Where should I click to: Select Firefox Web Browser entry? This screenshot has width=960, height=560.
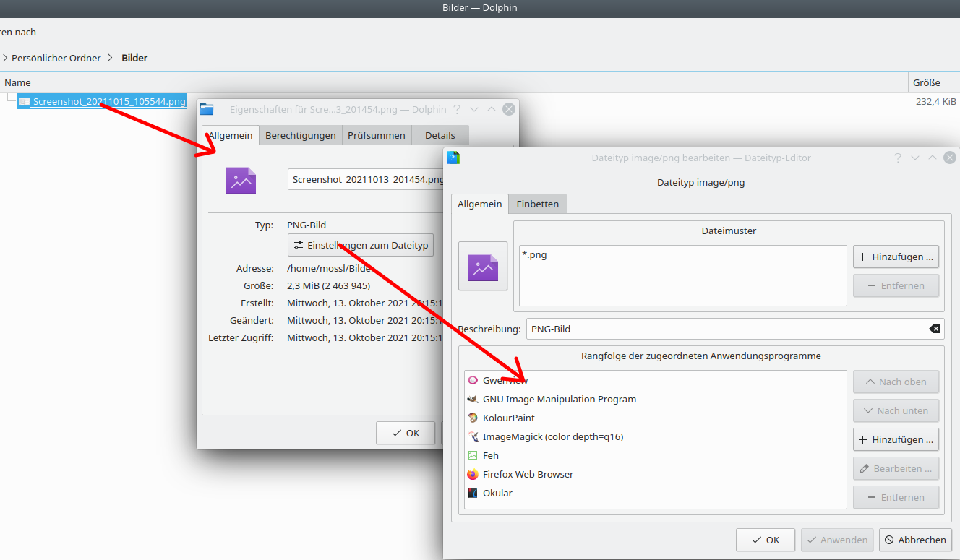click(528, 474)
